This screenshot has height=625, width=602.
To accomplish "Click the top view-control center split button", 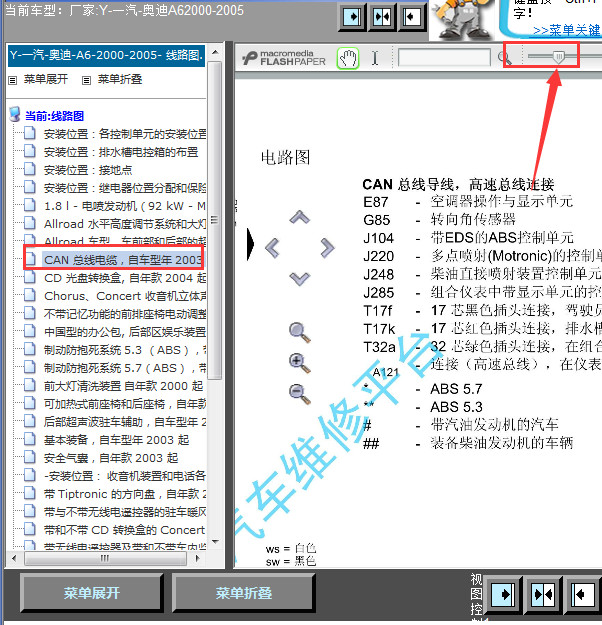I will 382,17.
